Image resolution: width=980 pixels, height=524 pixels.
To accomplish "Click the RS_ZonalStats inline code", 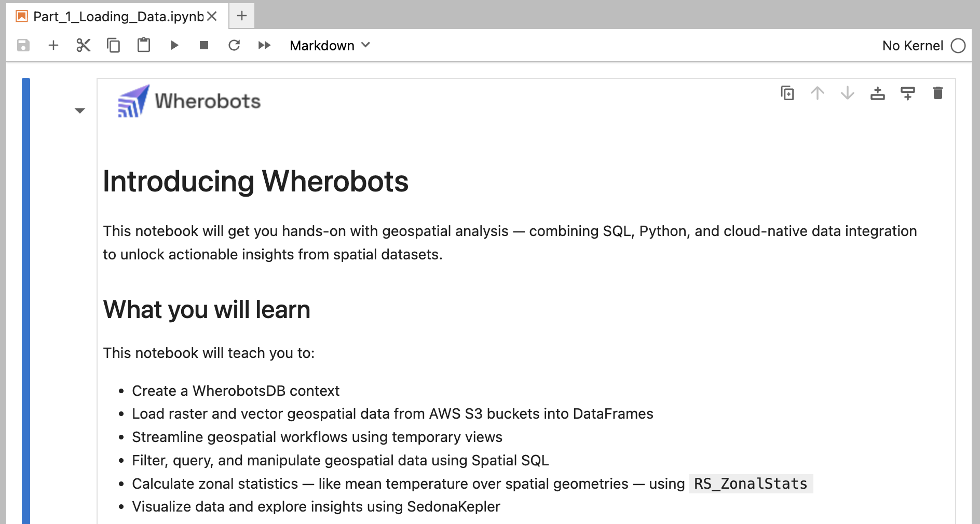I will click(751, 484).
